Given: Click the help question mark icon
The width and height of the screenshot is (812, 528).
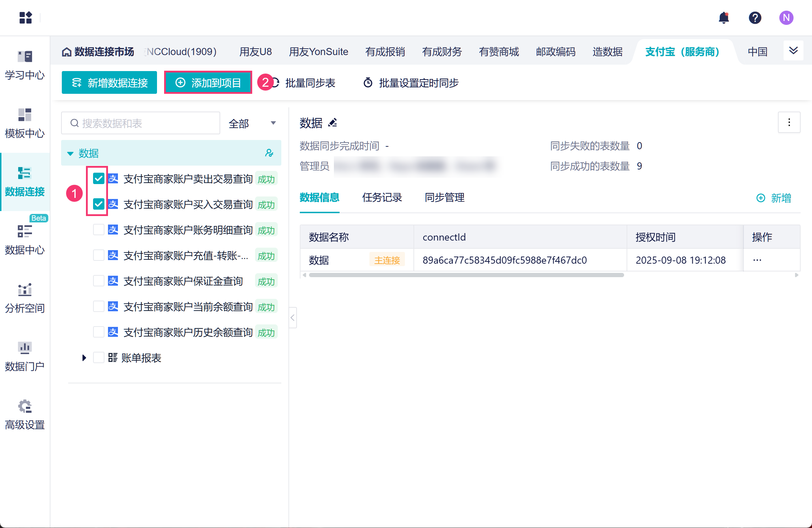Looking at the screenshot, I should pos(755,18).
